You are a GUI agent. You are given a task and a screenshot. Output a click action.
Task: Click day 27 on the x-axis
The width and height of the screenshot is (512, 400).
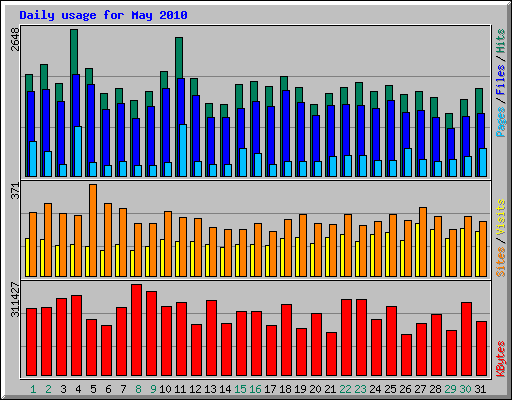420,389
